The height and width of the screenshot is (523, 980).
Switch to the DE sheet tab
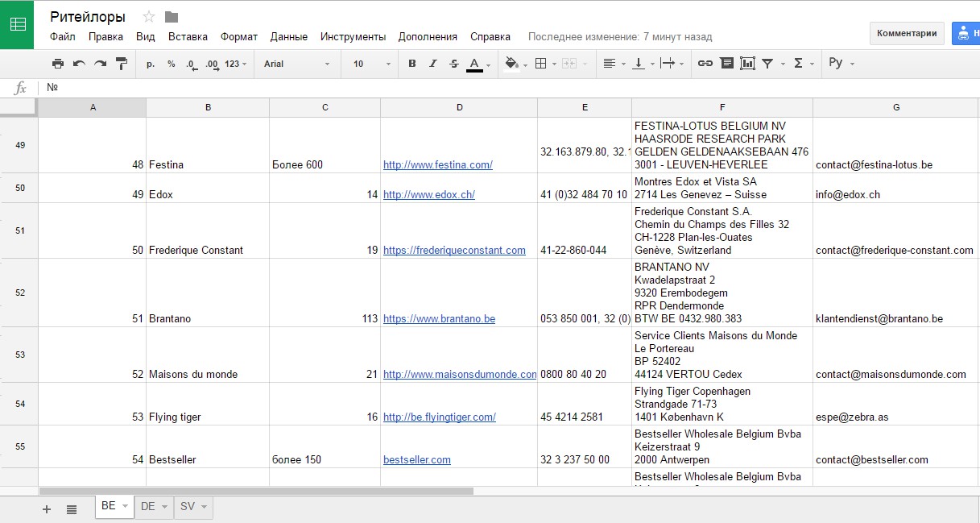click(154, 507)
